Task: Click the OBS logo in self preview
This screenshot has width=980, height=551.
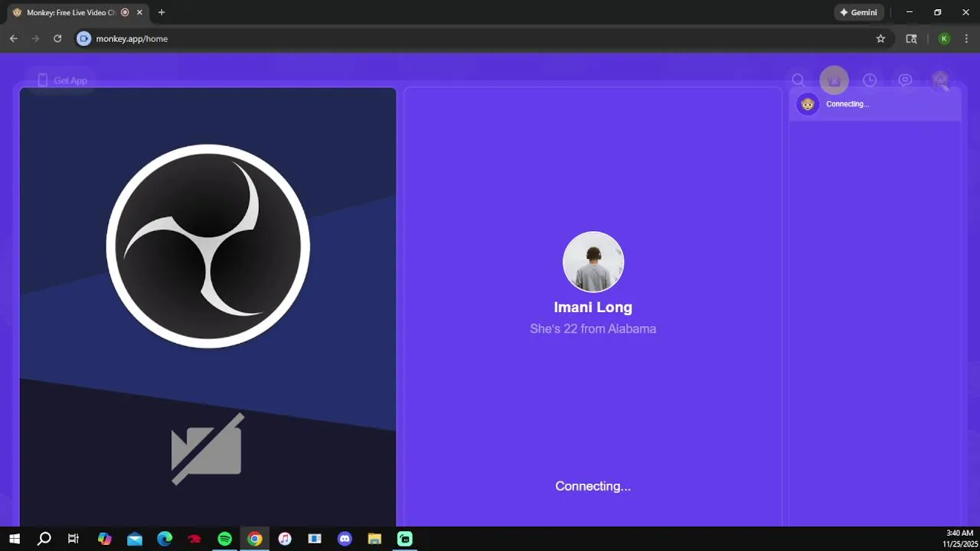Action: [207, 246]
